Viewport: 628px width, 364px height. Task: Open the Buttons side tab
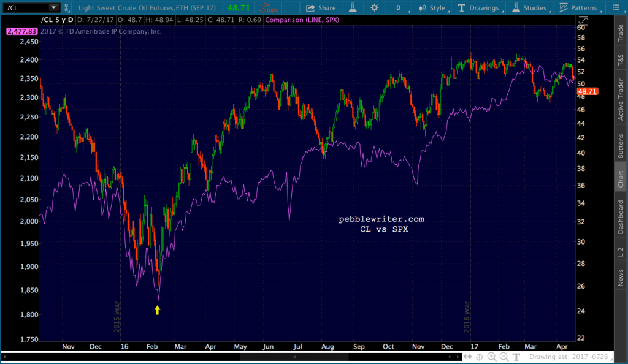click(621, 146)
